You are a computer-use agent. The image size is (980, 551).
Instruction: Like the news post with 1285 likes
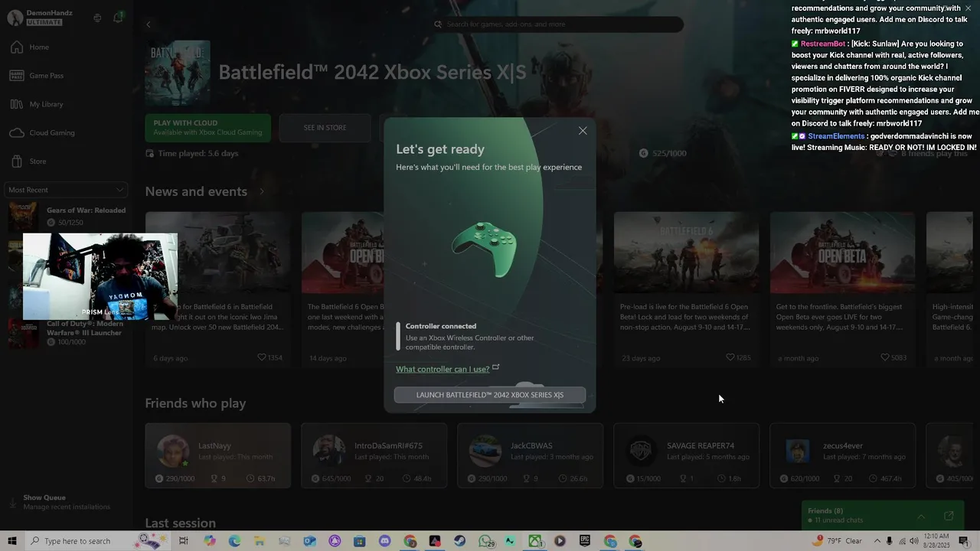pyautogui.click(x=730, y=357)
